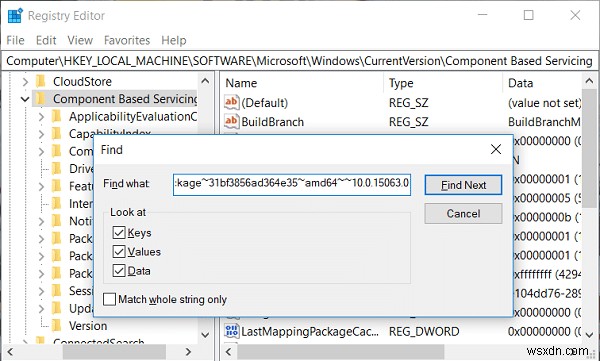The height and width of the screenshot is (361, 600).
Task: Open the View menu
Action: [80, 40]
